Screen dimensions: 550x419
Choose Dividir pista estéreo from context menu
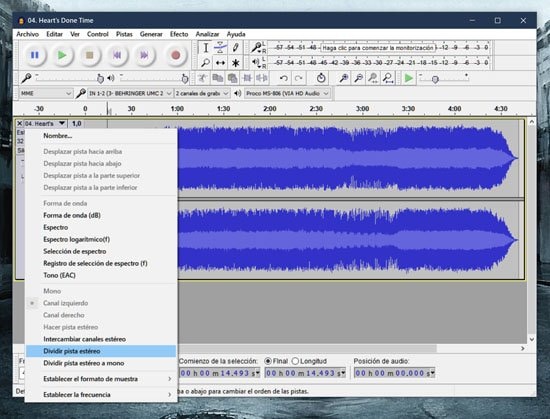(101, 351)
